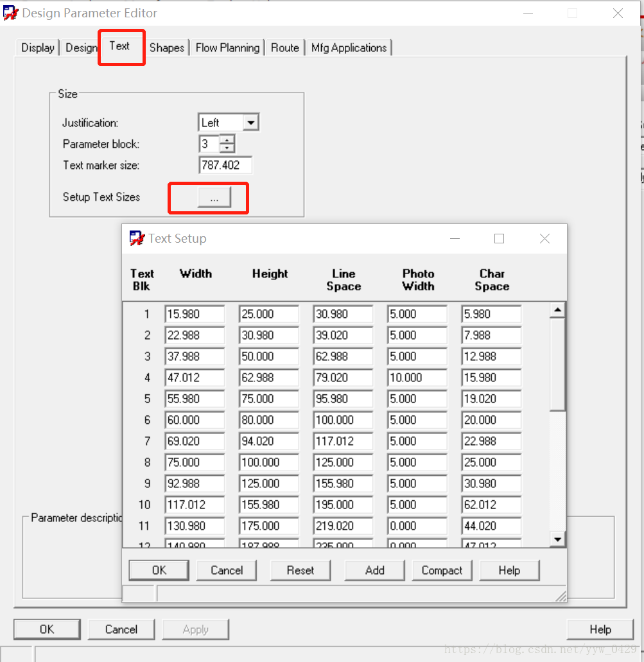This screenshot has width=644, height=662.
Task: Click Reset in Text Setup
Action: pyautogui.click(x=300, y=570)
